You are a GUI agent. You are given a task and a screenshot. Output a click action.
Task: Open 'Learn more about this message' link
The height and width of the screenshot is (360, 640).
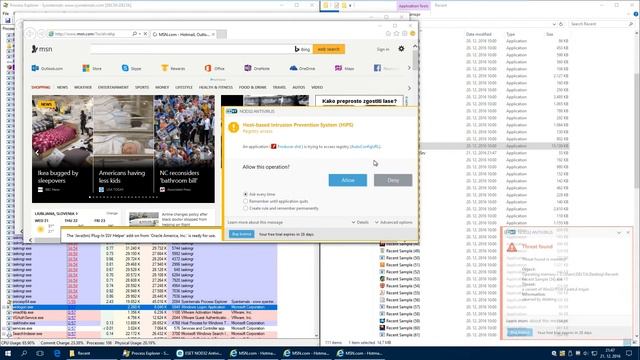(x=255, y=222)
